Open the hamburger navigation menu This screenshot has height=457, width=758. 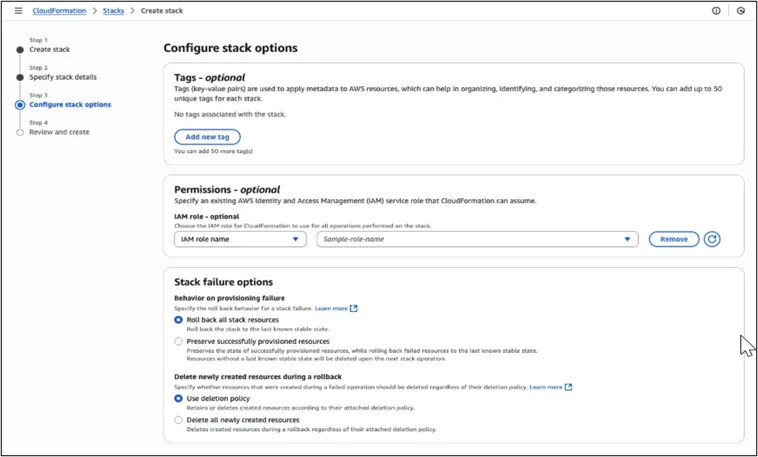[18, 11]
